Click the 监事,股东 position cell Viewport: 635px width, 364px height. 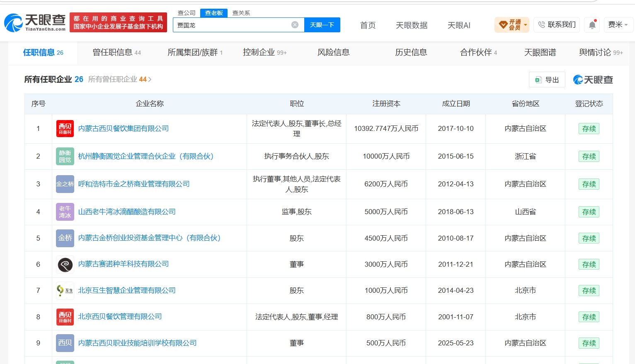tap(297, 212)
